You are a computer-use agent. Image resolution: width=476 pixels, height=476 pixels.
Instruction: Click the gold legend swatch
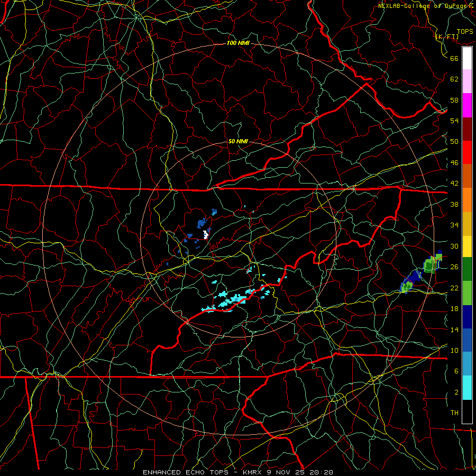(x=467, y=224)
